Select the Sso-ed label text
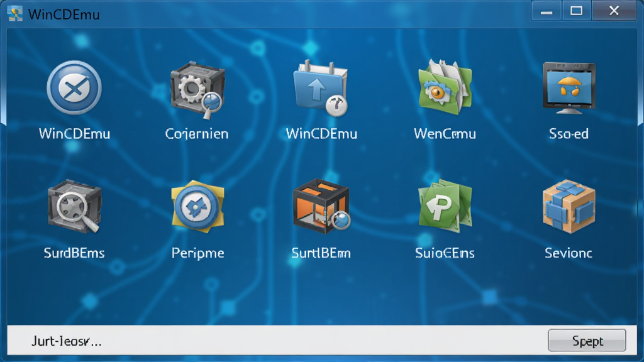644x362 pixels. pos(569,134)
